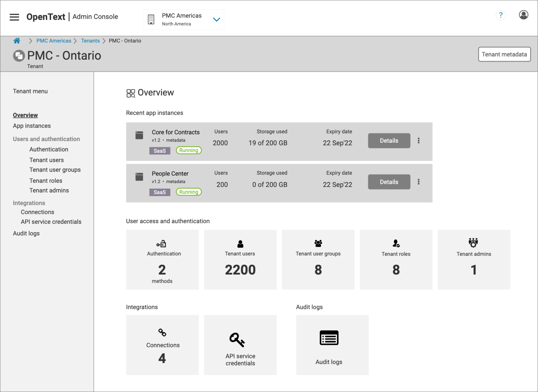Open more options for People Center
This screenshot has height=392, width=538.
(x=419, y=182)
